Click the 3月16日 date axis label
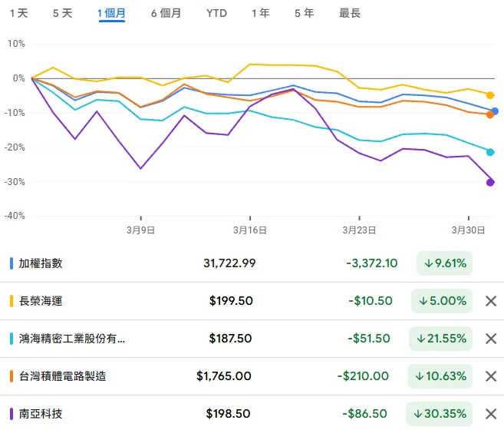Screen dimensions: 504x430 point(250,230)
